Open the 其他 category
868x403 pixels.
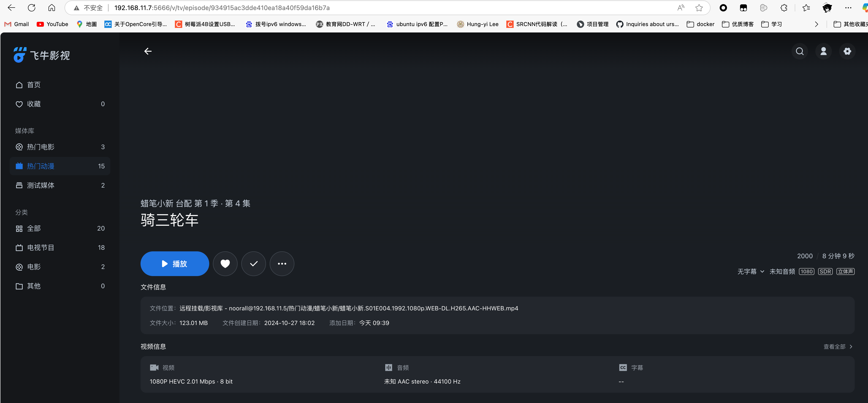point(60,286)
